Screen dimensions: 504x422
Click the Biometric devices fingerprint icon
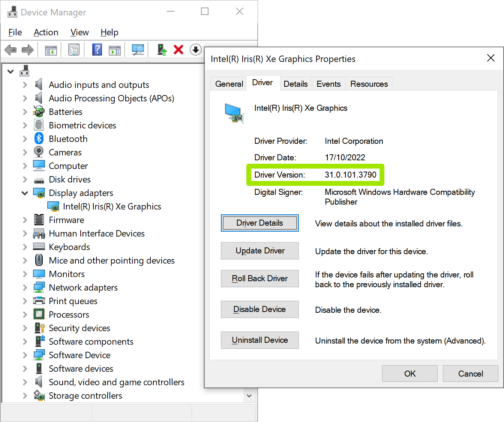click(39, 125)
